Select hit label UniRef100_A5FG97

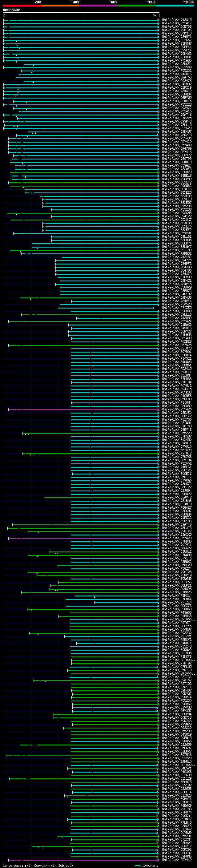point(177,748)
